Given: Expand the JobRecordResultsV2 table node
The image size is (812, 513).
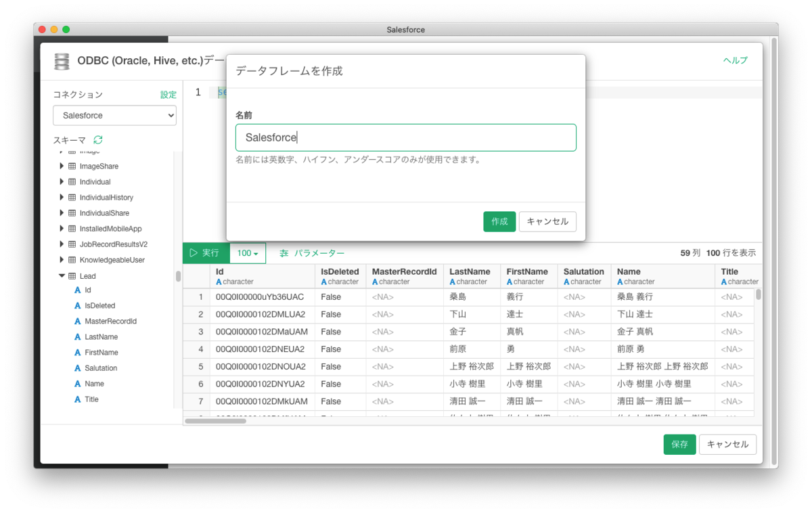Looking at the screenshot, I should pos(62,244).
